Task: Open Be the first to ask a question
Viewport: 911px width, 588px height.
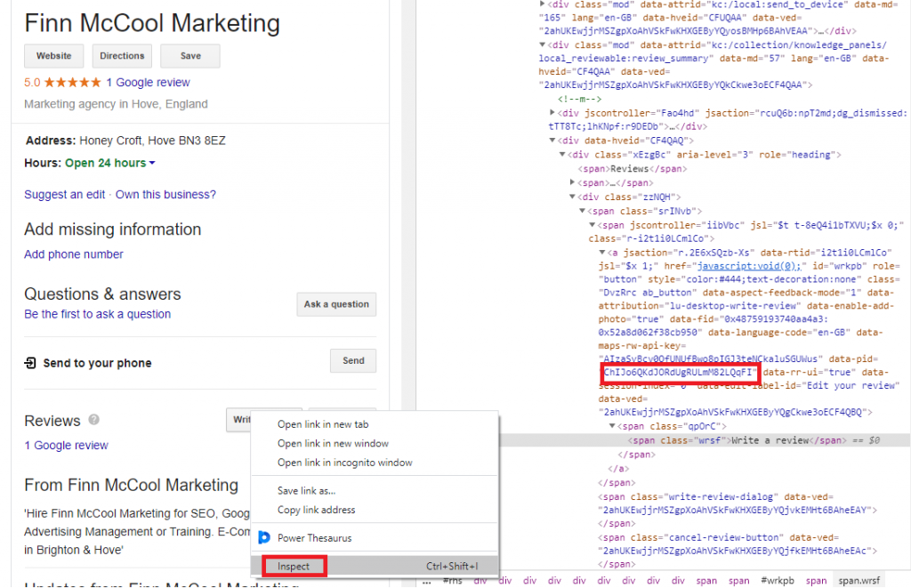Action: coord(98,314)
